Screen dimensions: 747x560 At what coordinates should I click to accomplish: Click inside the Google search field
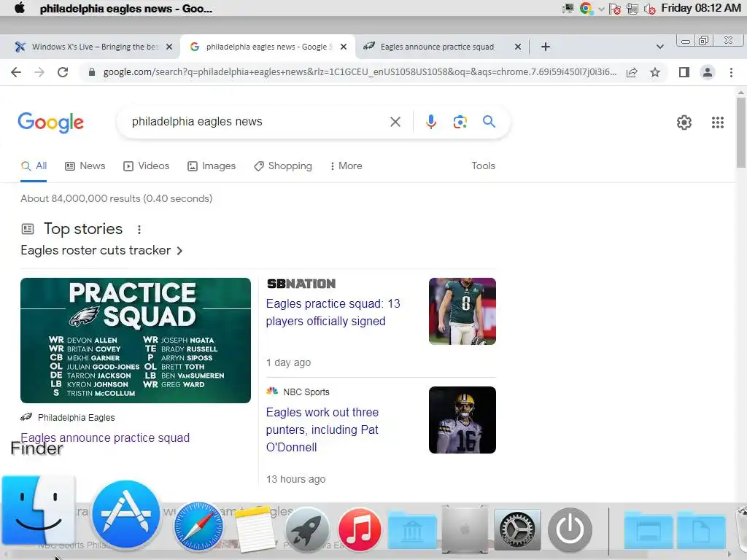click(x=258, y=122)
